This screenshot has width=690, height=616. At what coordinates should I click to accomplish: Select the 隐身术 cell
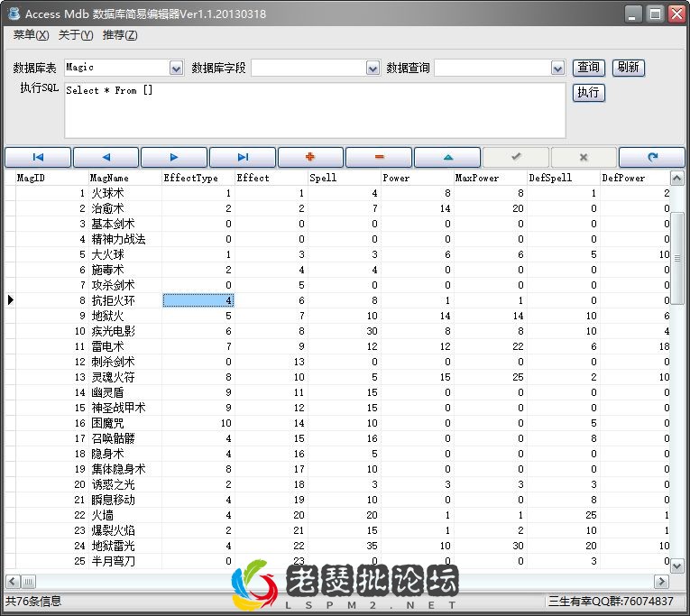(x=125, y=454)
